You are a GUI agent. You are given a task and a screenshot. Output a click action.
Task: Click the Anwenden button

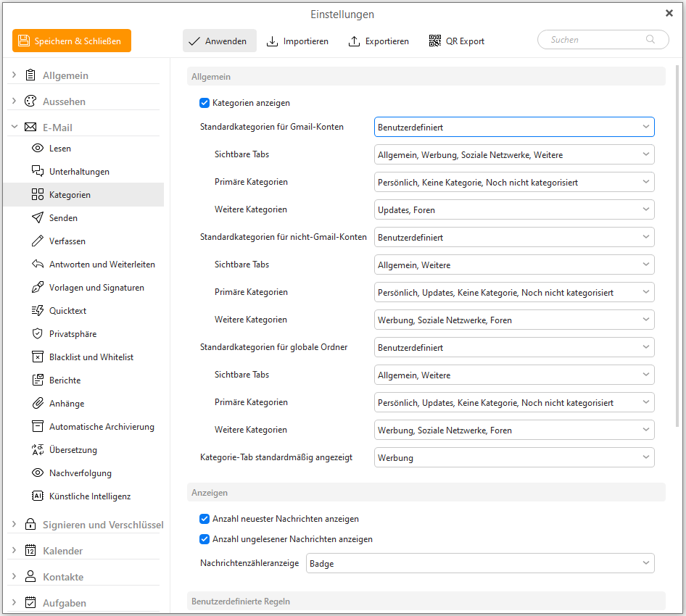(x=220, y=41)
